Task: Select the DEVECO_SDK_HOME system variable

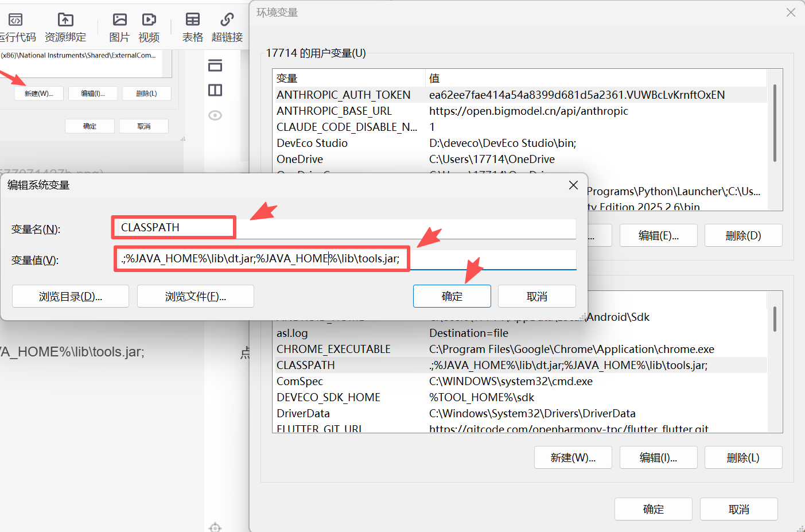Action: pos(520,397)
